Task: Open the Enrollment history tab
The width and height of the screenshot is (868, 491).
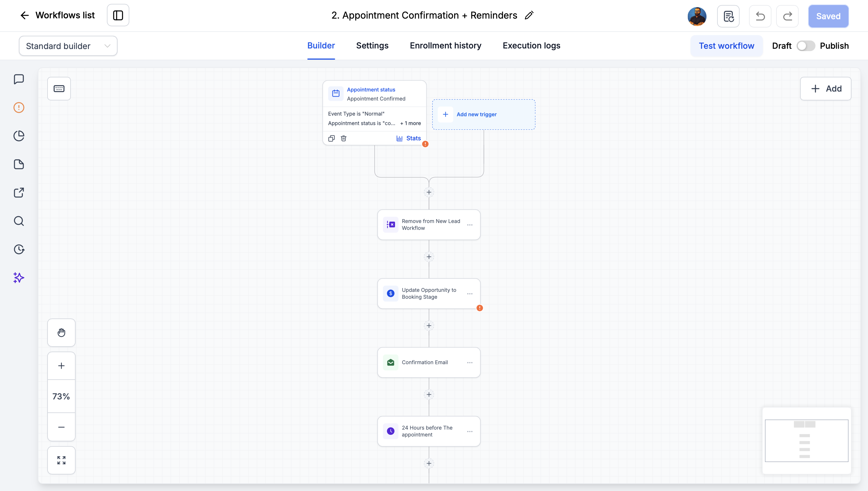Action: click(x=446, y=45)
